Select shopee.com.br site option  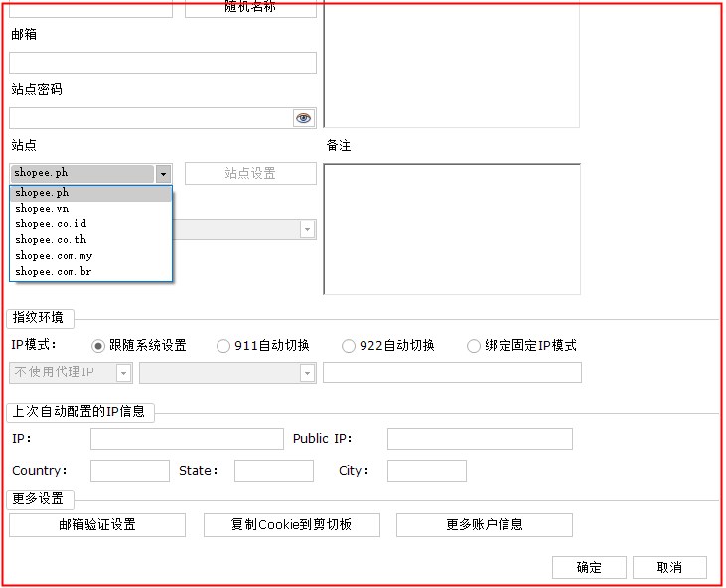point(90,272)
